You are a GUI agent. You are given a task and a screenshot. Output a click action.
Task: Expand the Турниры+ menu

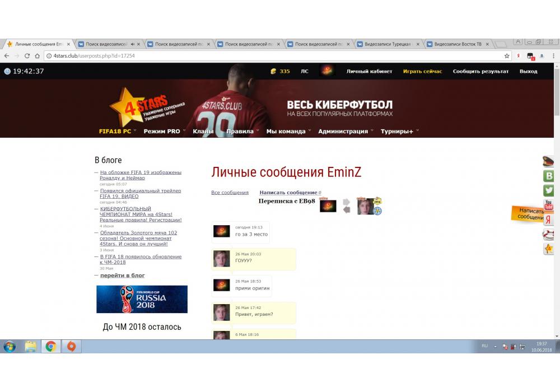click(x=399, y=131)
